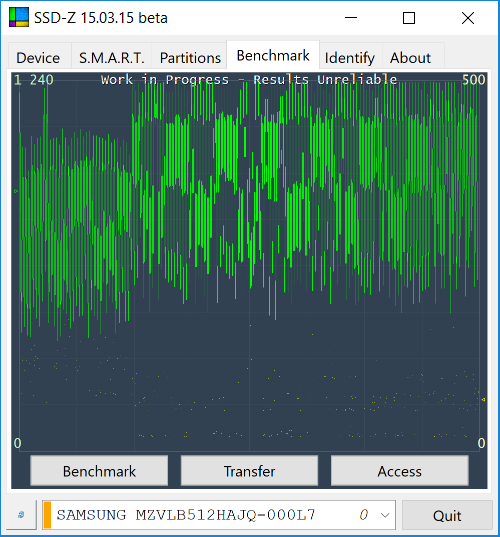Click the SSD-Z app icon in title bar

[19, 17]
